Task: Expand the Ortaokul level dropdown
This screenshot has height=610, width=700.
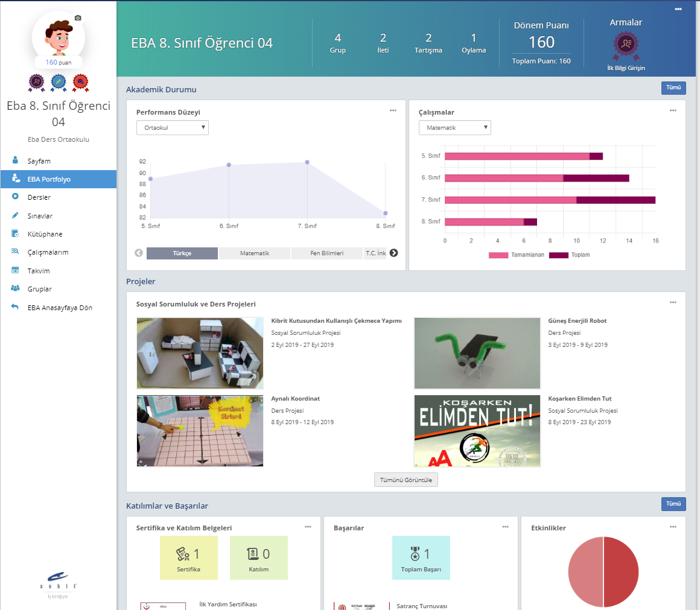Action: pyautogui.click(x=173, y=128)
